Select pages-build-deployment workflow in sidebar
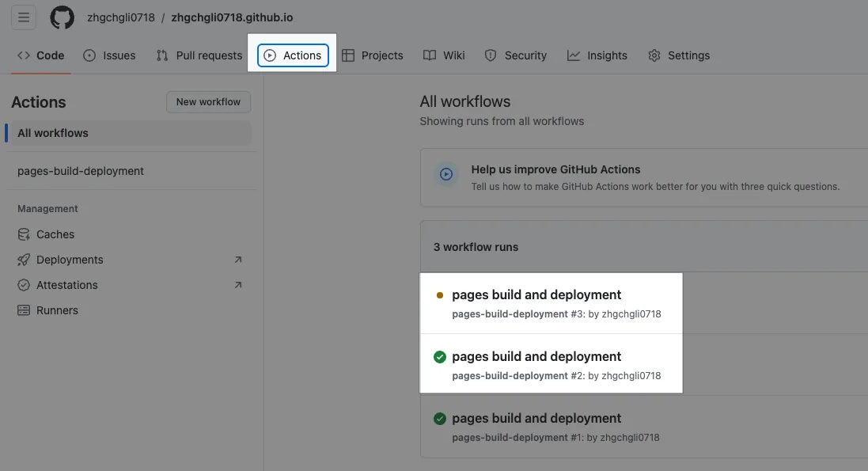This screenshot has width=868, height=471. point(81,171)
